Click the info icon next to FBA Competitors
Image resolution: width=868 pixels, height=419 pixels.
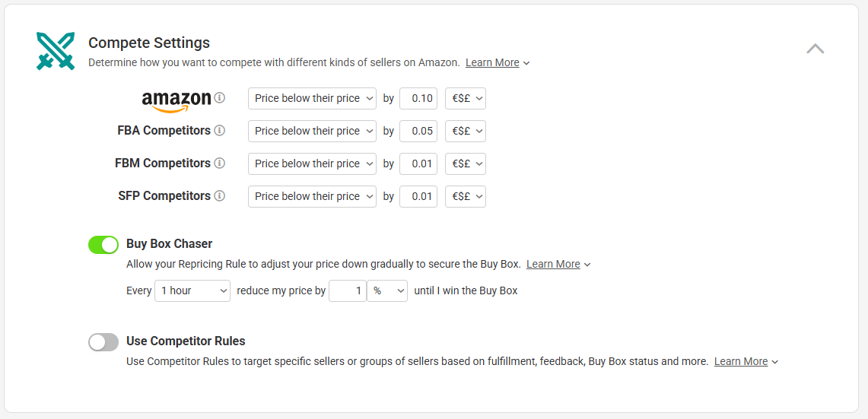[x=220, y=131]
